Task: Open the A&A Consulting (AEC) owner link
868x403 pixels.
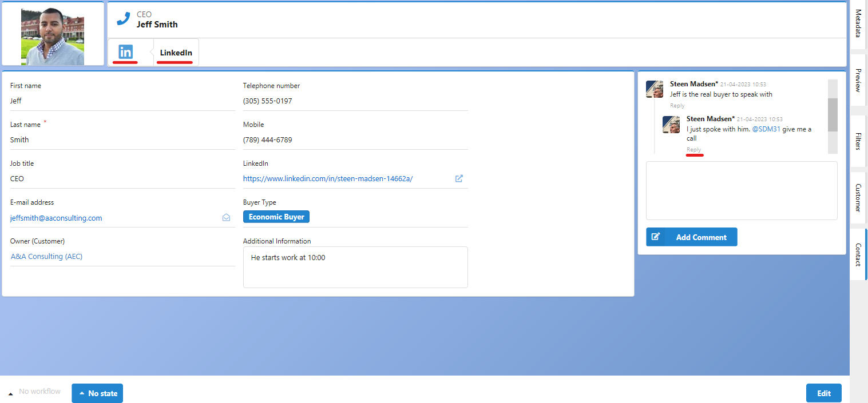Action: [x=47, y=256]
